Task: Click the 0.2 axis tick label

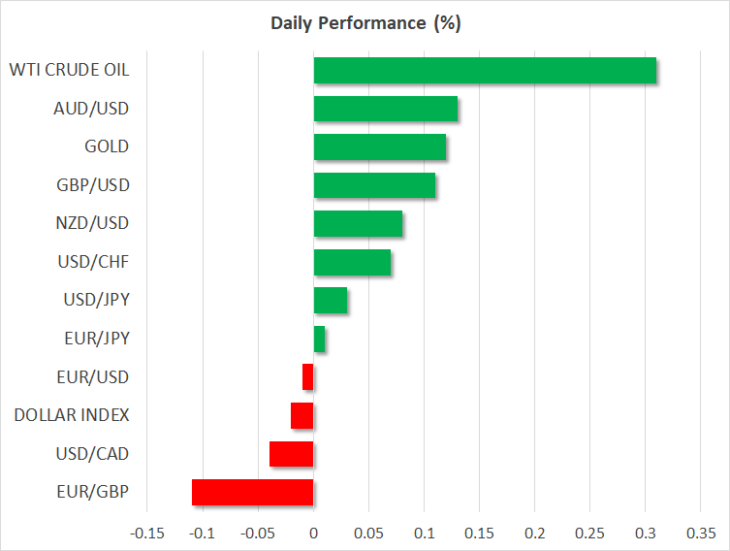Action: click(x=534, y=533)
